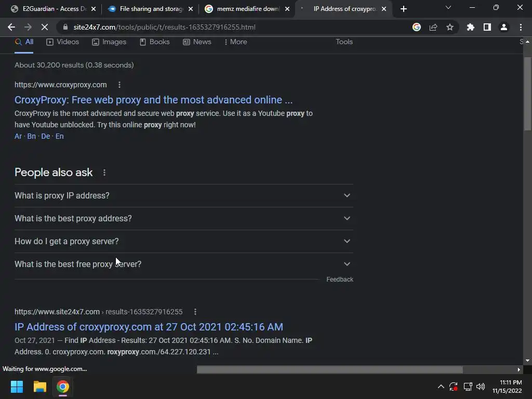The height and width of the screenshot is (399, 532).
Task: Select the IP Address of croxyproxy tab
Action: point(343,9)
